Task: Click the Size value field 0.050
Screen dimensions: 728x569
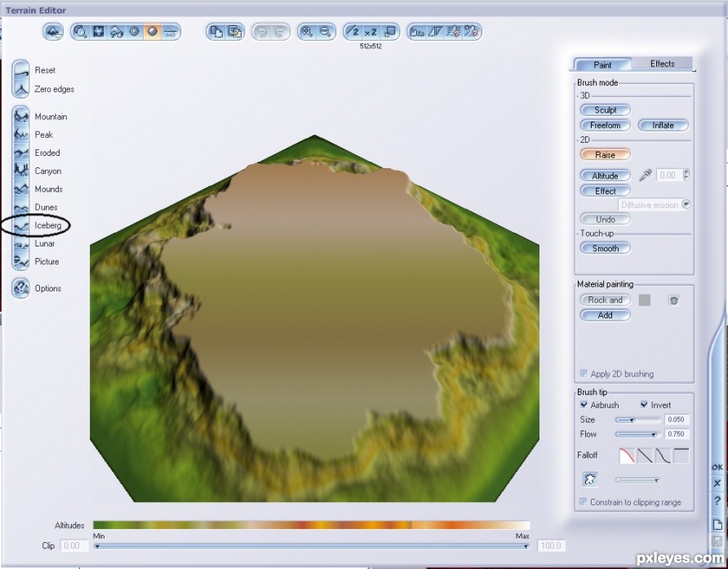Action: [x=677, y=420]
